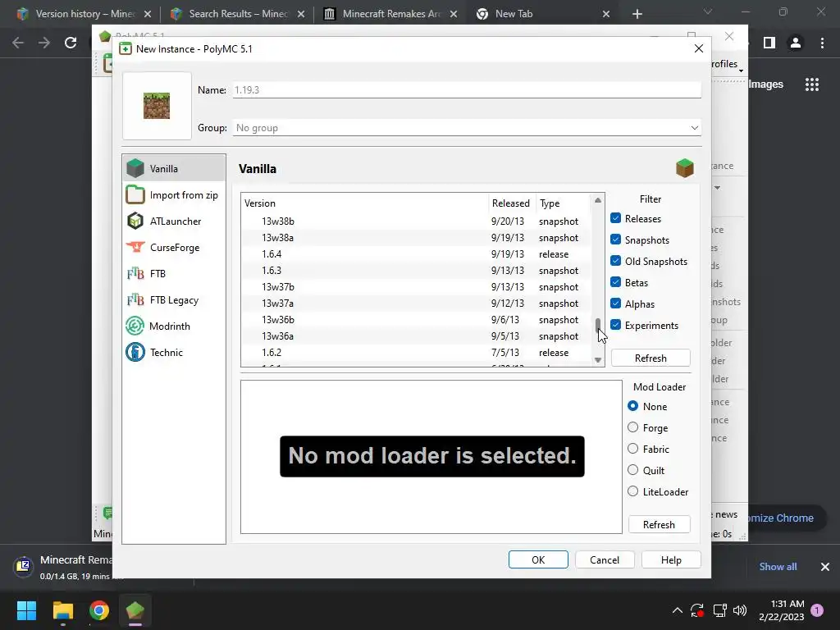Click the grass block icon beside Vanilla heading
This screenshot has height=630, width=840.
685,168
